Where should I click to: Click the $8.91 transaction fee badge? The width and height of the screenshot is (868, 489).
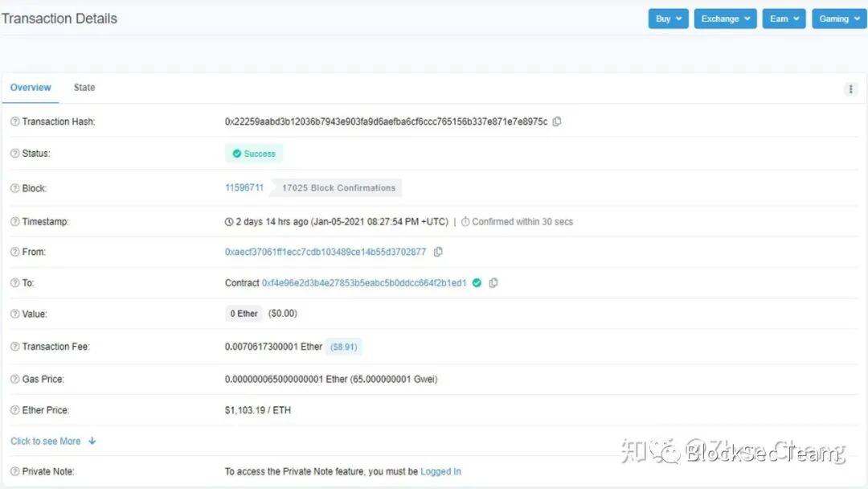tap(344, 347)
